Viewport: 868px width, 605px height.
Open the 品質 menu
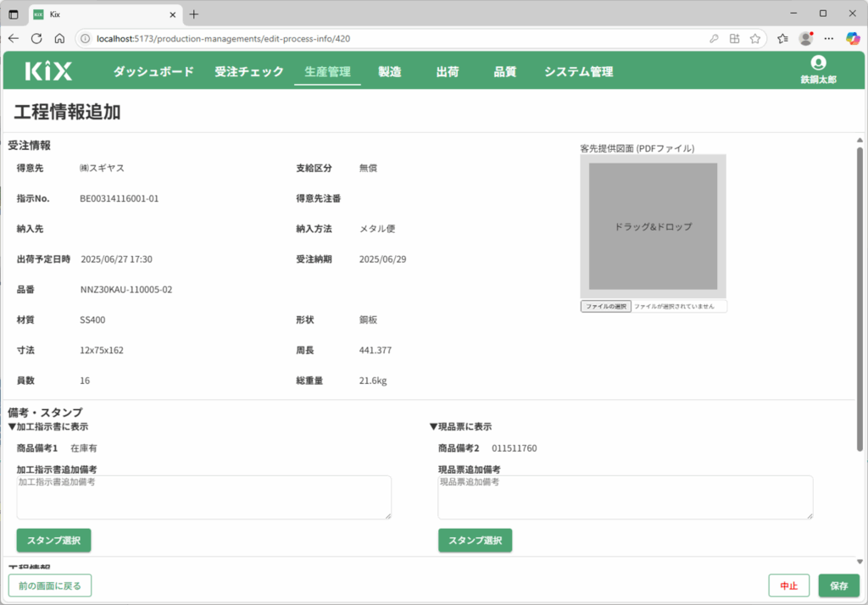coord(505,72)
